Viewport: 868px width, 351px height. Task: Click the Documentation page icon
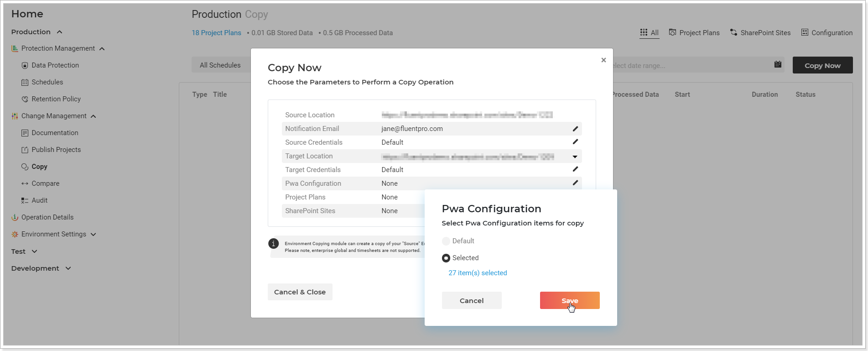(x=25, y=133)
